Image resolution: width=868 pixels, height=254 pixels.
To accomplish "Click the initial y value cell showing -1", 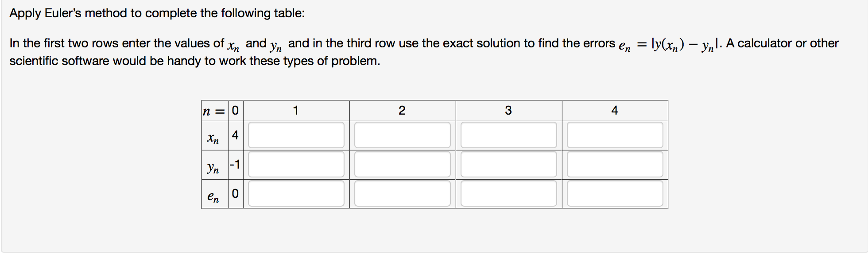I will tap(235, 165).
